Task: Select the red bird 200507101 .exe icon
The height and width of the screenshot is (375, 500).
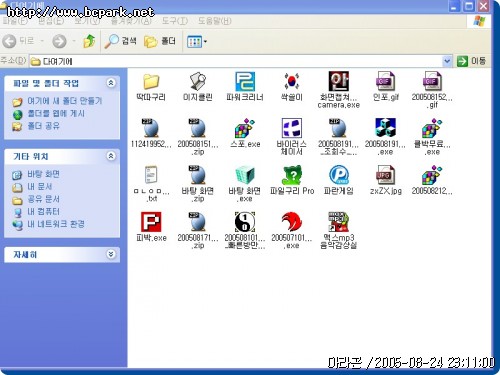Action: [x=292, y=222]
